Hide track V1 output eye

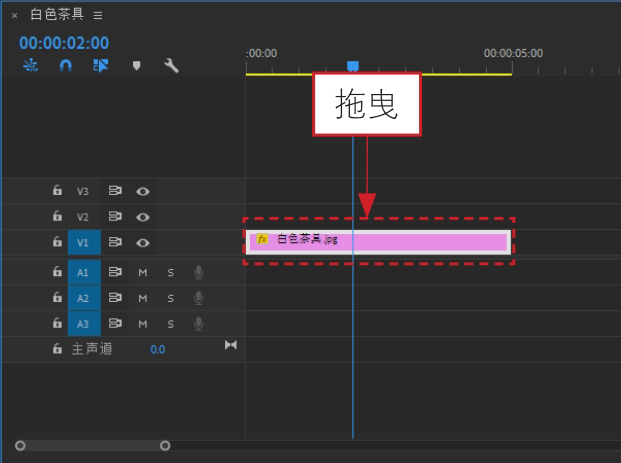tap(143, 243)
